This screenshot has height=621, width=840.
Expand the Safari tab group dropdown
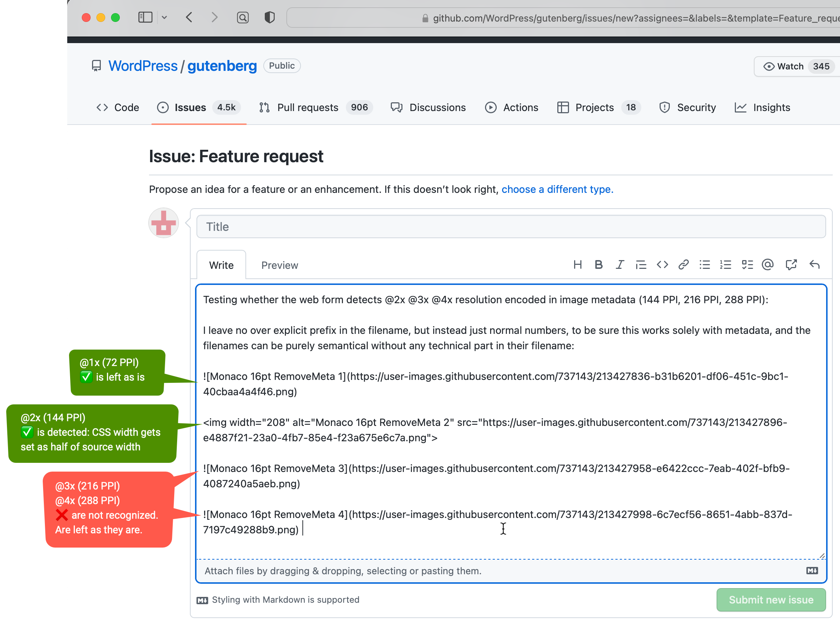pos(165,17)
